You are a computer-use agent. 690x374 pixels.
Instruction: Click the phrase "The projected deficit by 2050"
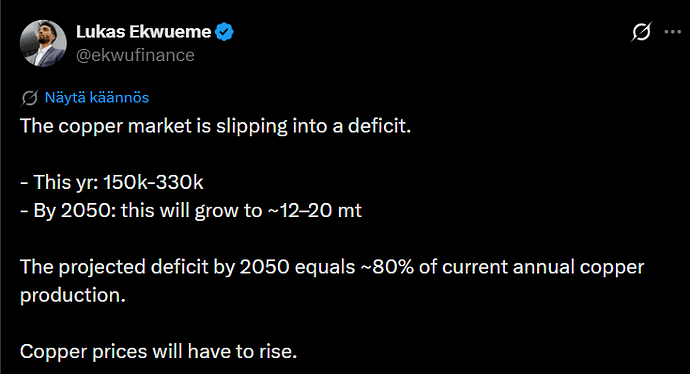[154, 268]
